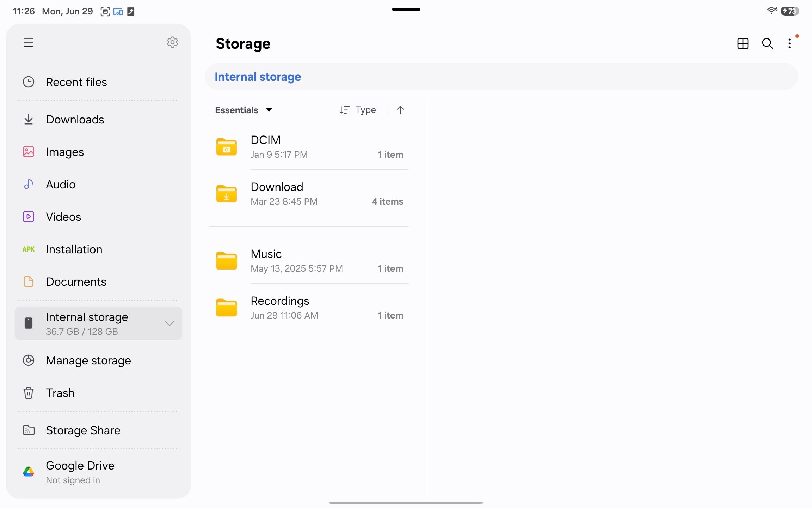Tap the screenshot capture status icon
This screenshot has height=508, width=812.
click(105, 11)
